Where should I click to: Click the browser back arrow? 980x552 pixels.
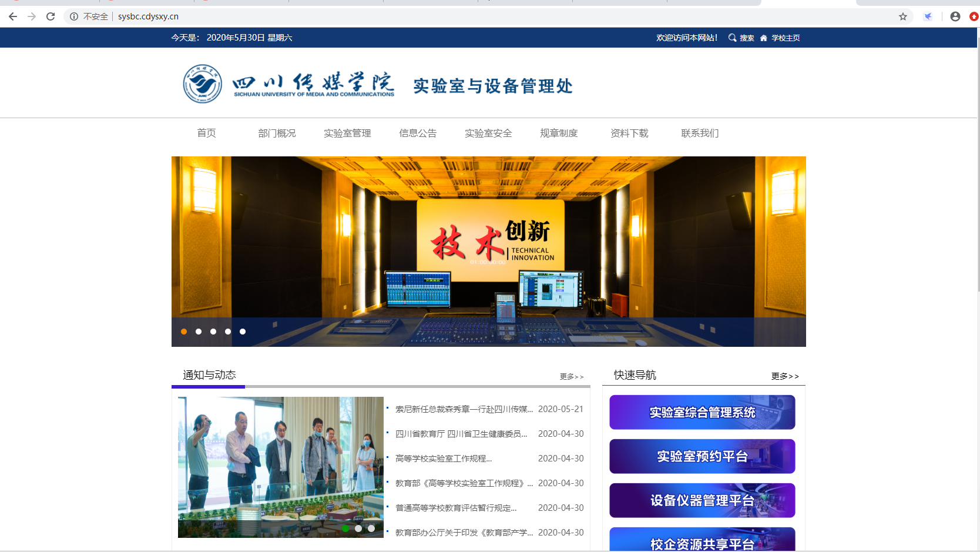[x=13, y=16]
